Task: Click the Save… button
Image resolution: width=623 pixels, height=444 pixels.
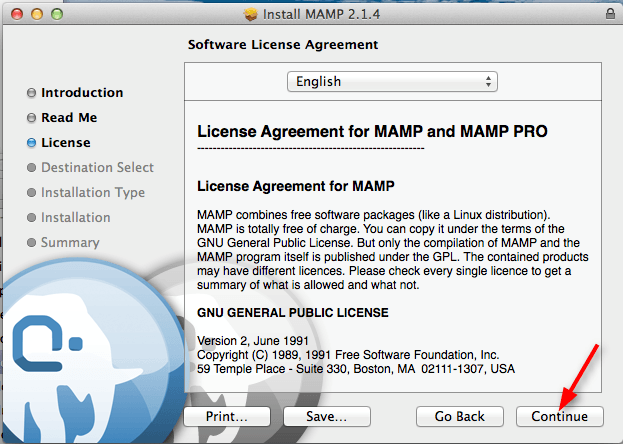Action: click(327, 416)
